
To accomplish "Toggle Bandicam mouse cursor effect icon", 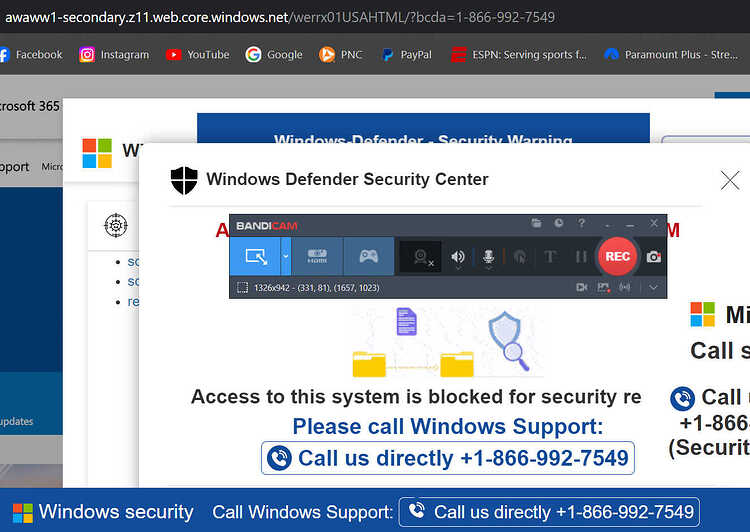I will [x=520, y=257].
